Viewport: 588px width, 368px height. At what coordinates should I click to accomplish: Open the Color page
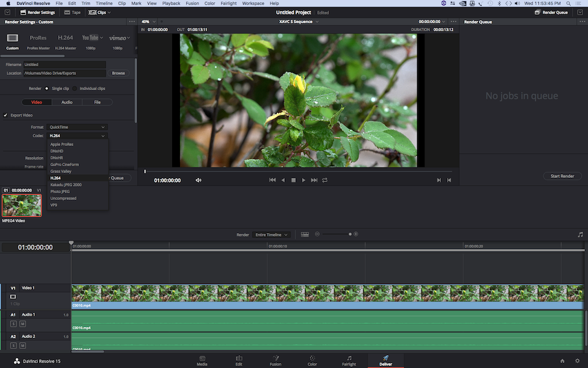[x=312, y=361]
